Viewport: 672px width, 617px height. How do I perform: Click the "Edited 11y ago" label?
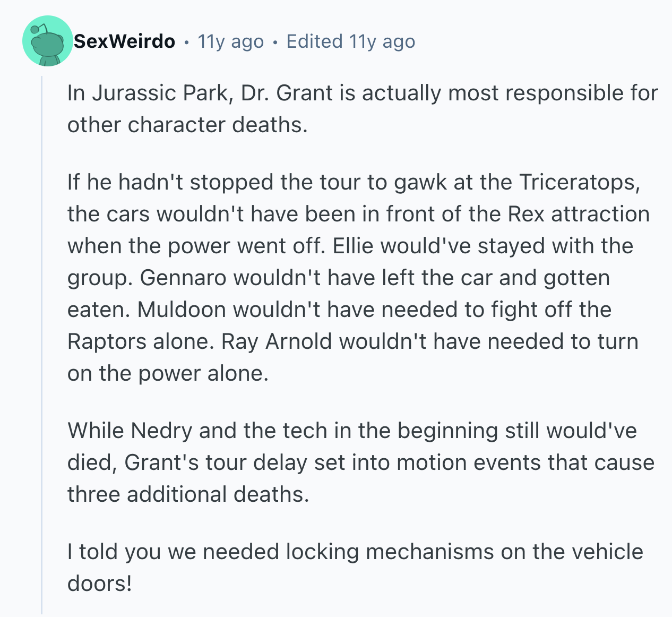click(350, 41)
